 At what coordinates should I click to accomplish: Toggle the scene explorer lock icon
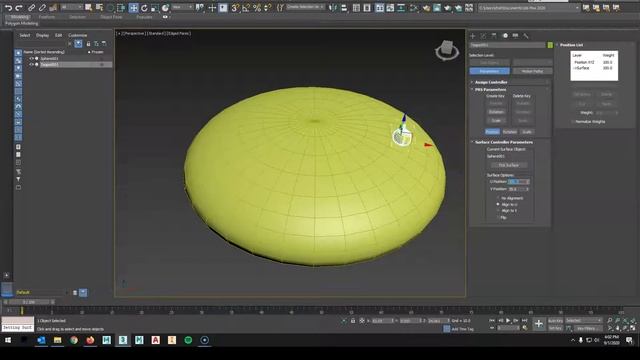pos(88,44)
